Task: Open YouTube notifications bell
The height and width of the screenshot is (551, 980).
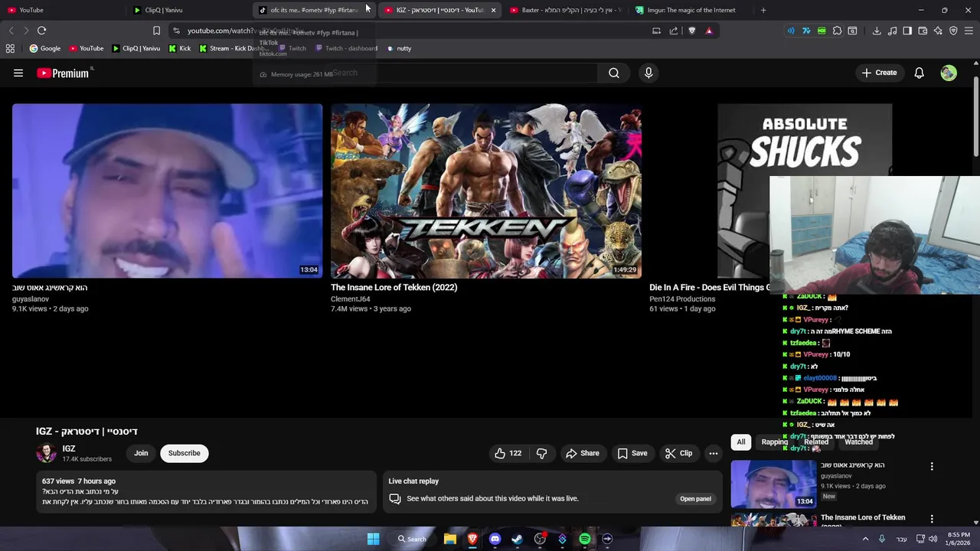Action: tap(919, 73)
